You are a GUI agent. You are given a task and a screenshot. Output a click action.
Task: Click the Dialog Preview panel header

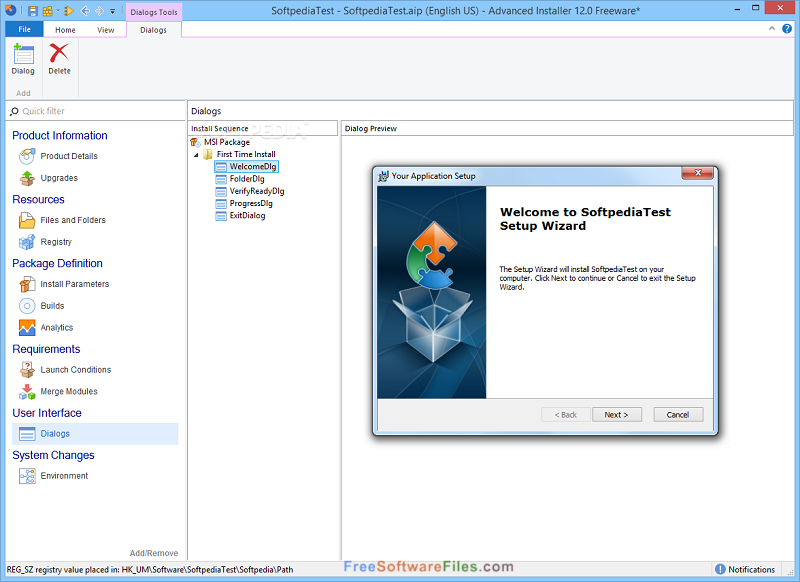[x=567, y=129]
